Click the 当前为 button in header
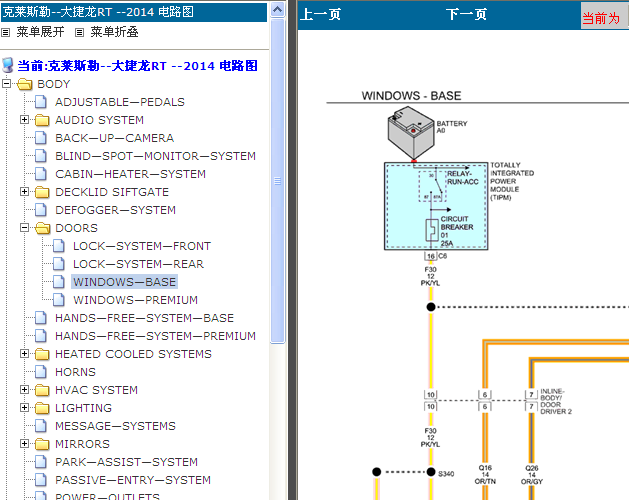 [605, 16]
